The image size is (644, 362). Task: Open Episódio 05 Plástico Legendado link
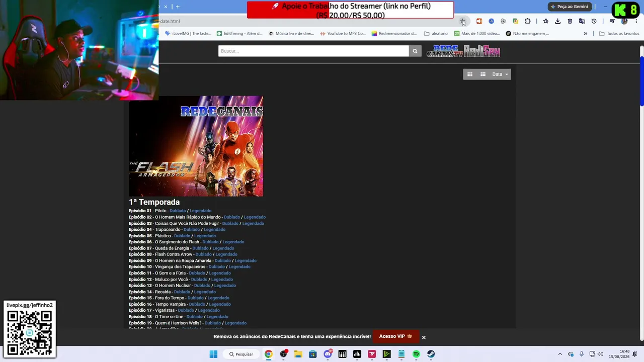tap(205, 236)
